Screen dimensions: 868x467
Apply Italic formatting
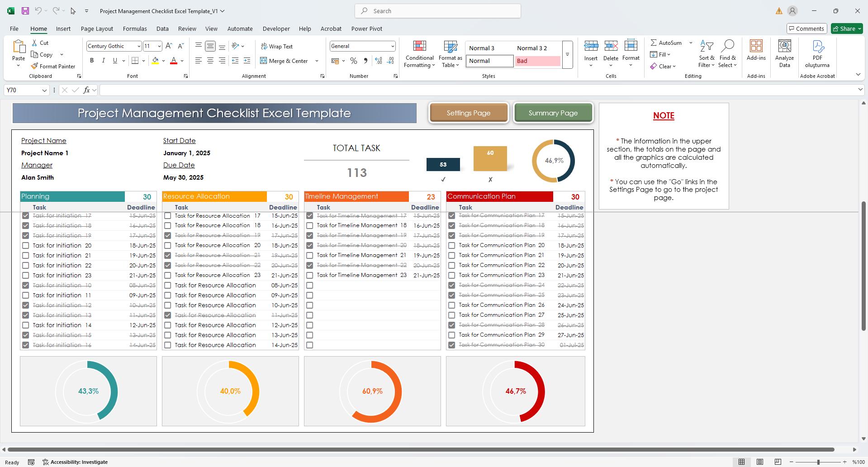(103, 61)
